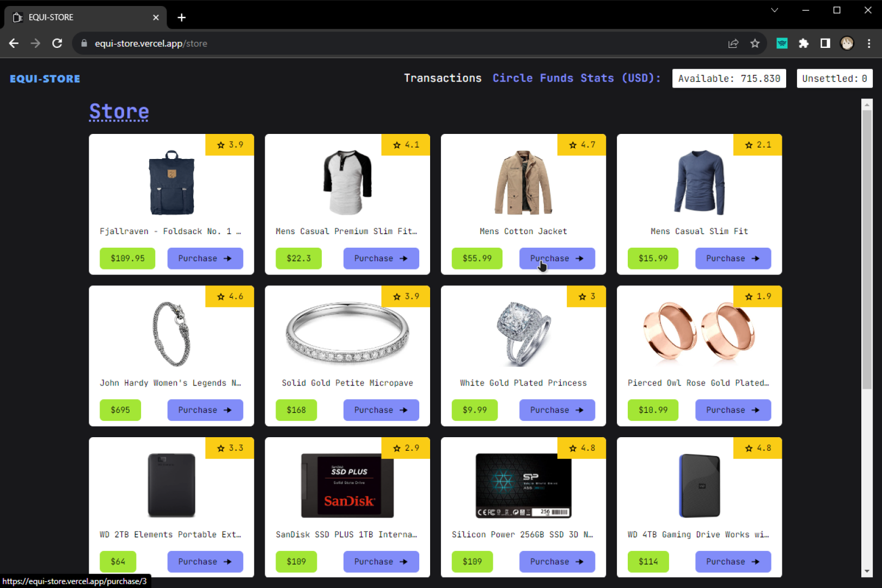Click the $55.99 price tag

[x=477, y=259]
